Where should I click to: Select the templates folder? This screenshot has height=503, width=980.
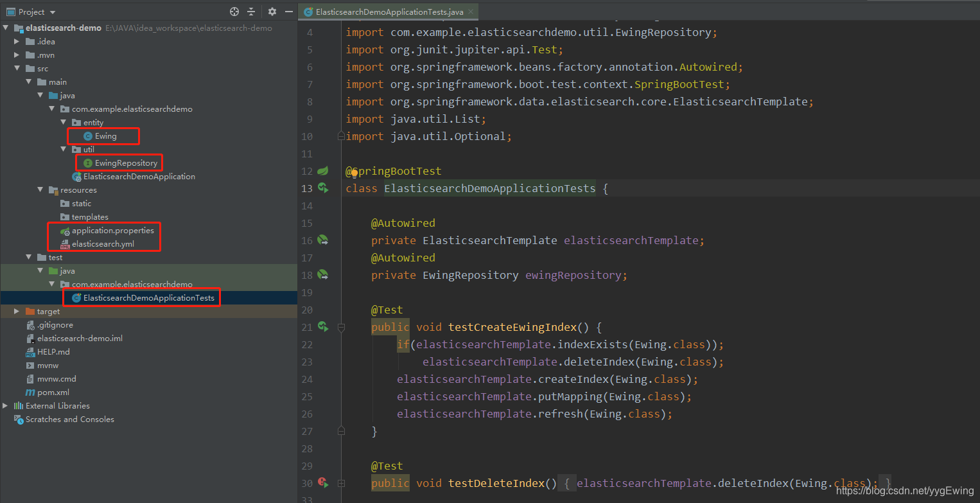[x=90, y=217]
